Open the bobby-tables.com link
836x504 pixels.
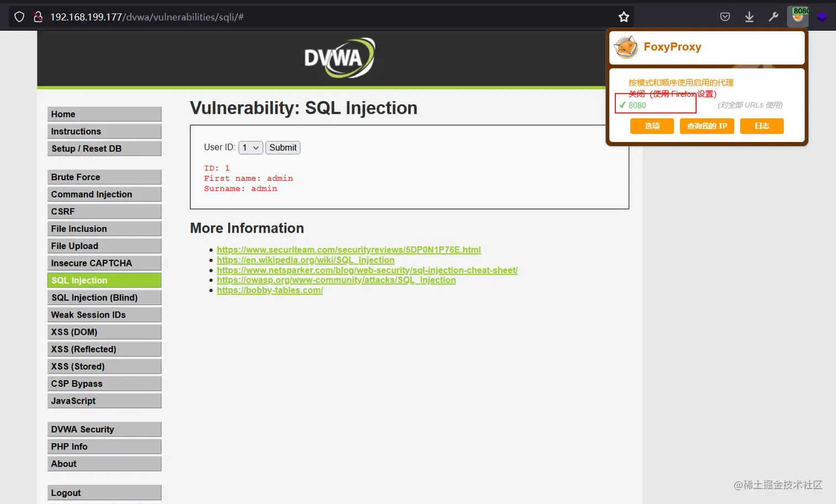270,290
